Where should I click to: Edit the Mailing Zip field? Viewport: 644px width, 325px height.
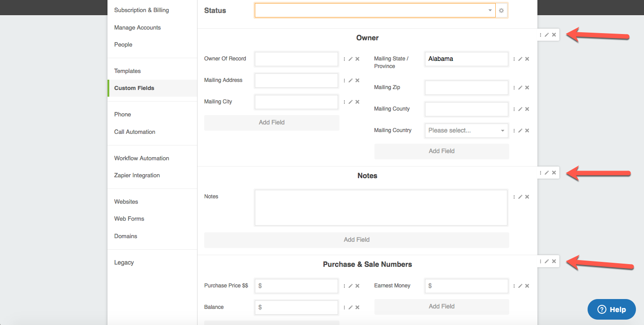[520, 88]
